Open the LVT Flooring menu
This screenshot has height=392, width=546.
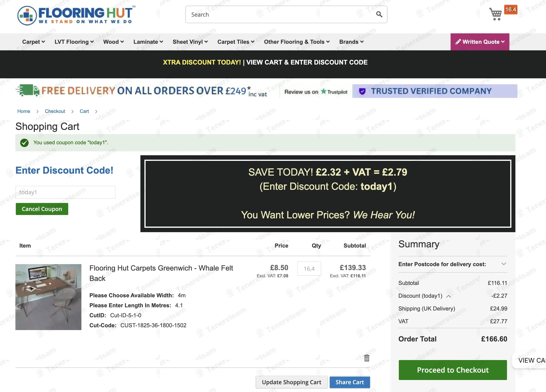74,42
